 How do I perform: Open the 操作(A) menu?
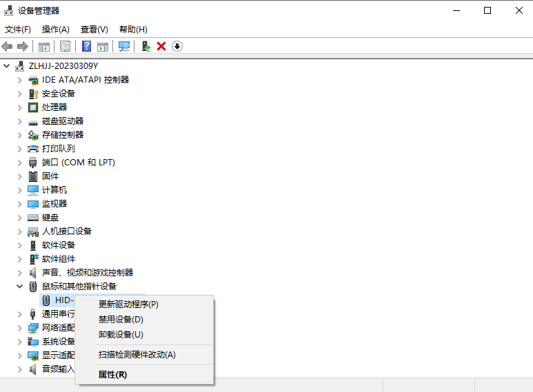pyautogui.click(x=55, y=30)
